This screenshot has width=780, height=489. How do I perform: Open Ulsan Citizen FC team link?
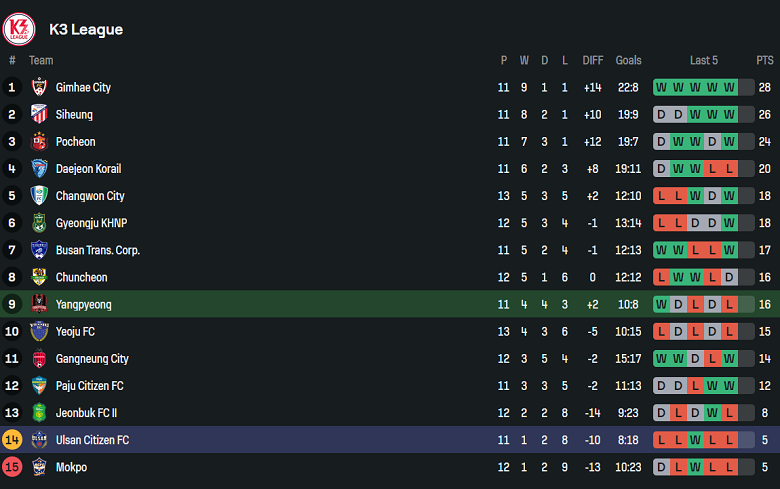[92, 440]
